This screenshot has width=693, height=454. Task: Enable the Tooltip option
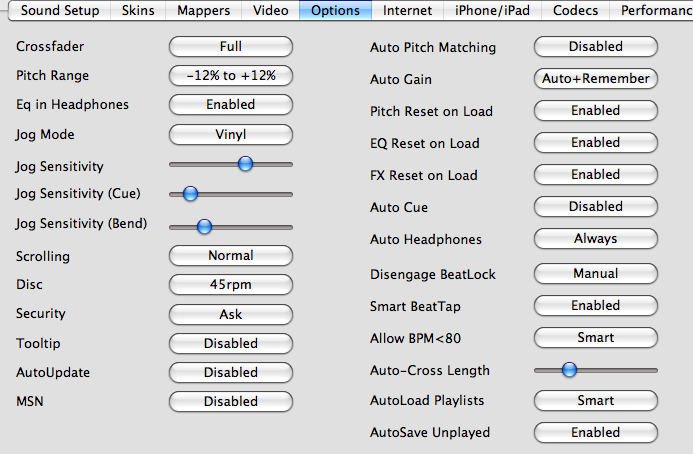click(231, 343)
